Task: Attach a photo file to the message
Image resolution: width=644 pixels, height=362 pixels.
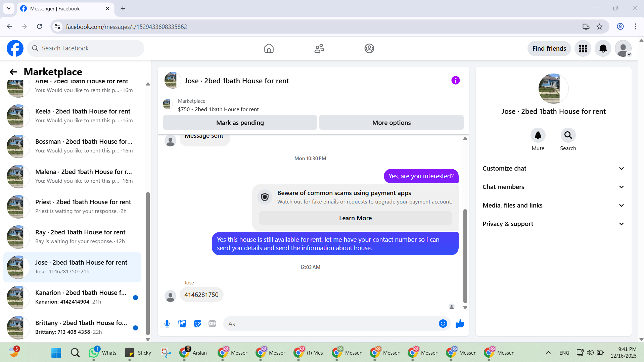Action: tap(182, 324)
